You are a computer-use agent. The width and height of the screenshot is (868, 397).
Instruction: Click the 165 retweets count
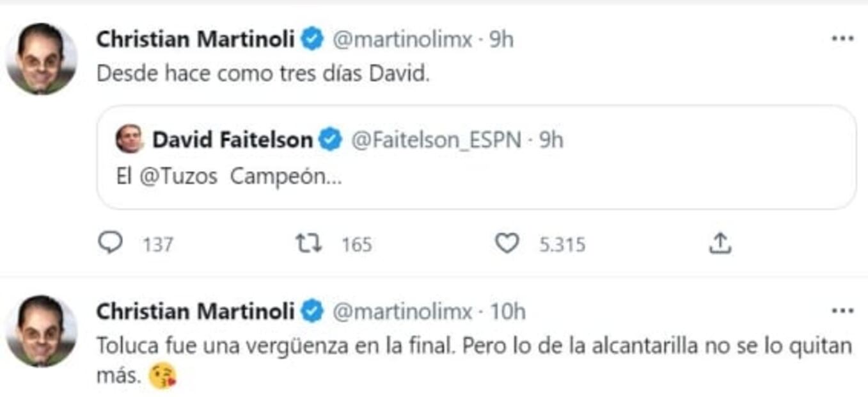357,243
